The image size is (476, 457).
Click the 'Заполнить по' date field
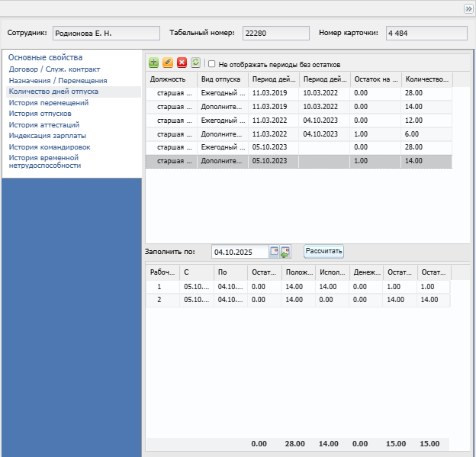pyautogui.click(x=240, y=252)
